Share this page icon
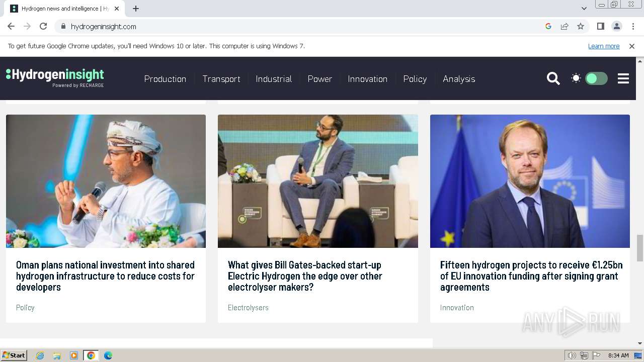The image size is (644, 362). (565, 26)
